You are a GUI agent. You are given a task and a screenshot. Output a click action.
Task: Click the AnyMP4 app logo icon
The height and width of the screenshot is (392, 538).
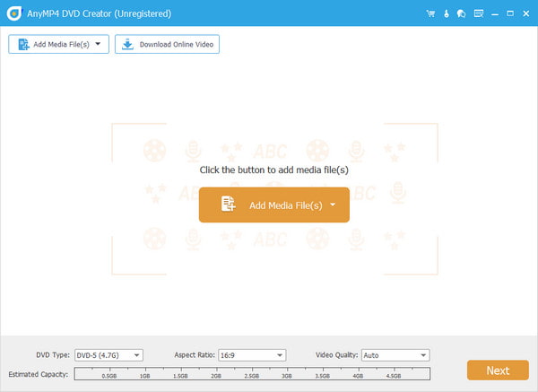click(14, 13)
